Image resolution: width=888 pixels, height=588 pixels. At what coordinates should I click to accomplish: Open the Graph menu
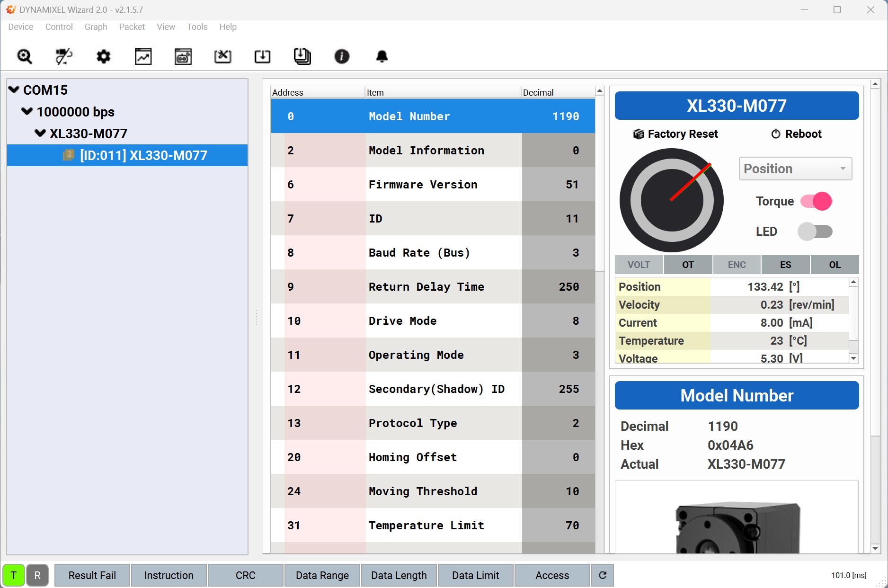[x=96, y=27]
